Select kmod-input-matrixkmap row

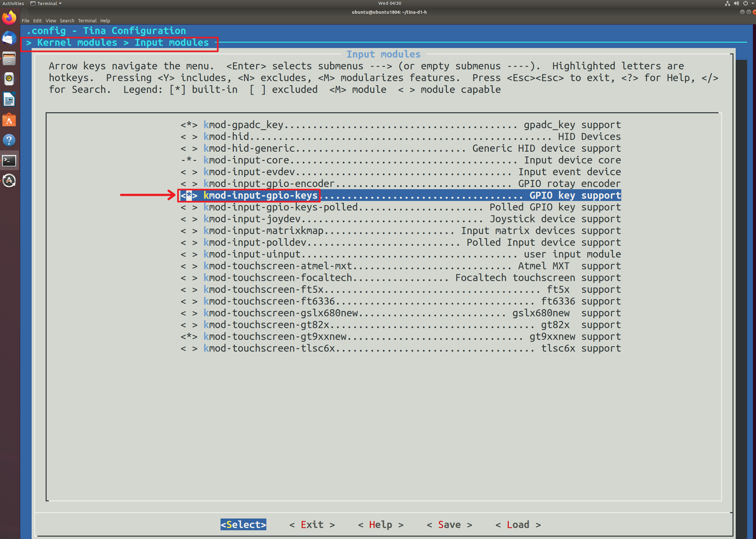point(401,231)
